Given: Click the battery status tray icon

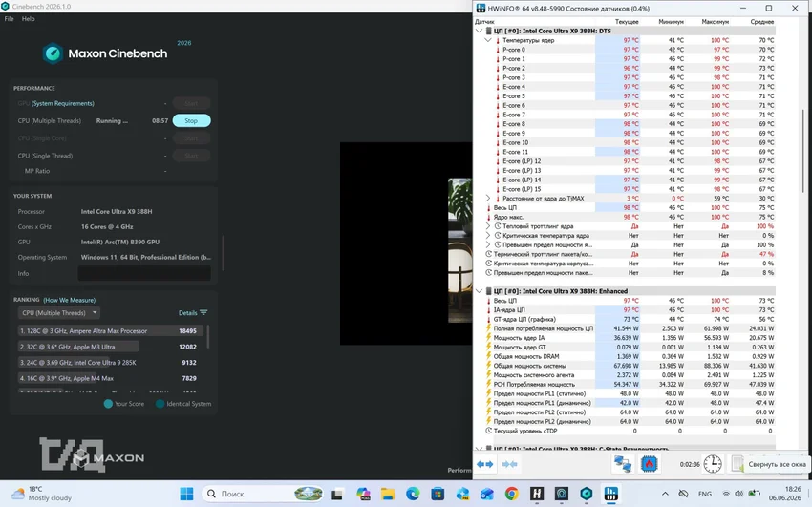Looking at the screenshot, I should (x=755, y=494).
